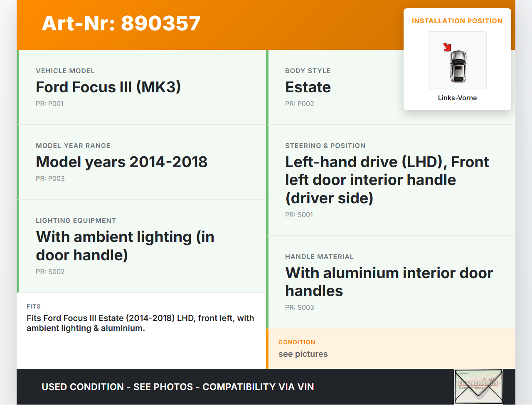The width and height of the screenshot is (532, 405).
Task: Click the 'HANDLE MATERIAL' label
Action: pyautogui.click(x=319, y=257)
